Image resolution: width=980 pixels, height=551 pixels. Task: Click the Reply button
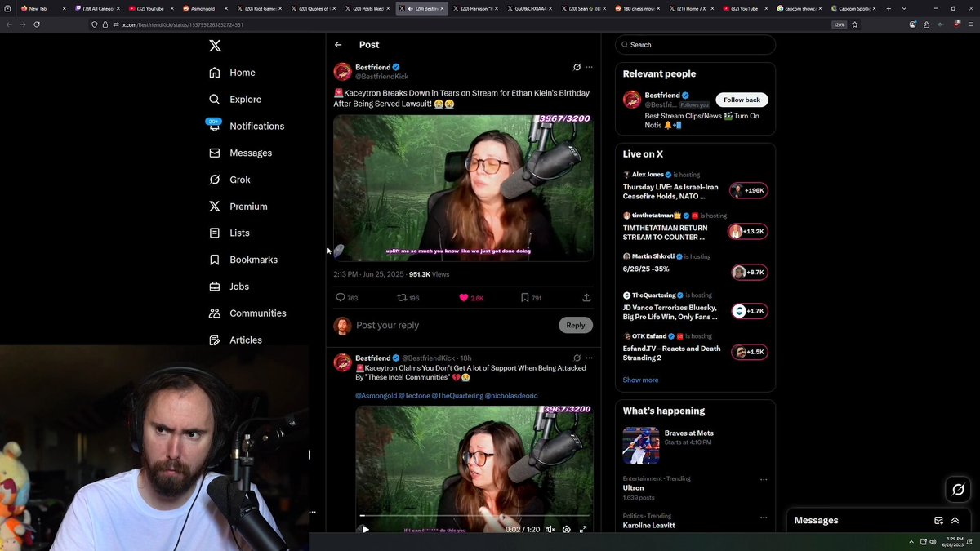coord(576,325)
